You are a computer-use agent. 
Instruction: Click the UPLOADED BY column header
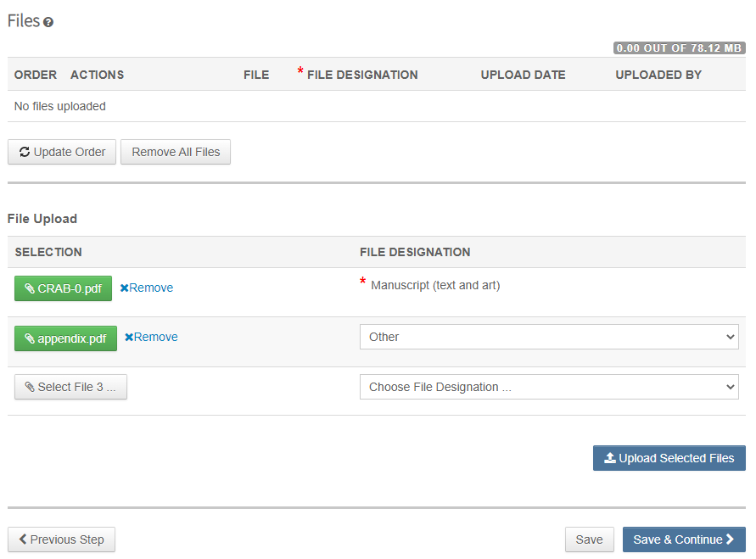(x=658, y=75)
